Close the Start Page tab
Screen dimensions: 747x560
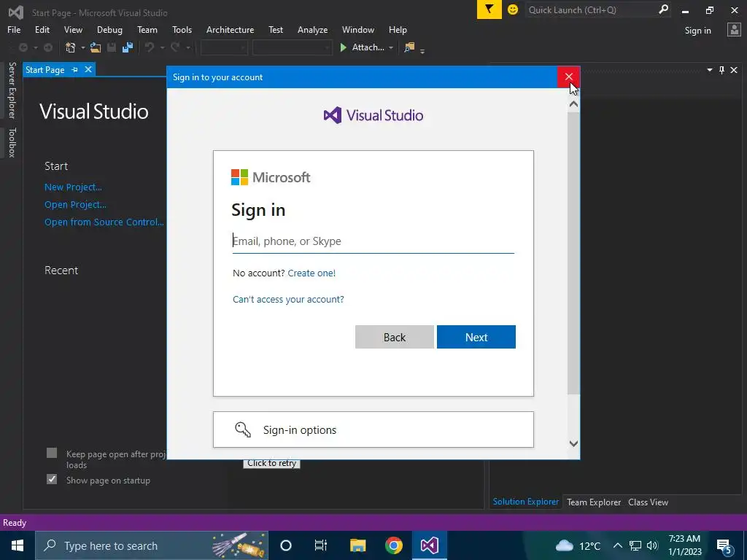pyautogui.click(x=88, y=69)
